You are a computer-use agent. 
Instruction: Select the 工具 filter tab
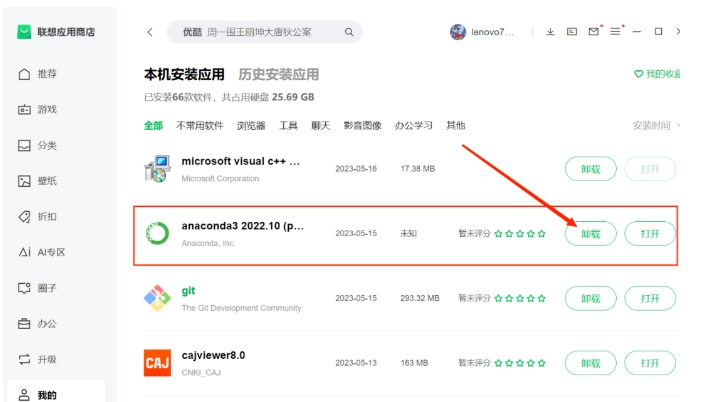288,126
